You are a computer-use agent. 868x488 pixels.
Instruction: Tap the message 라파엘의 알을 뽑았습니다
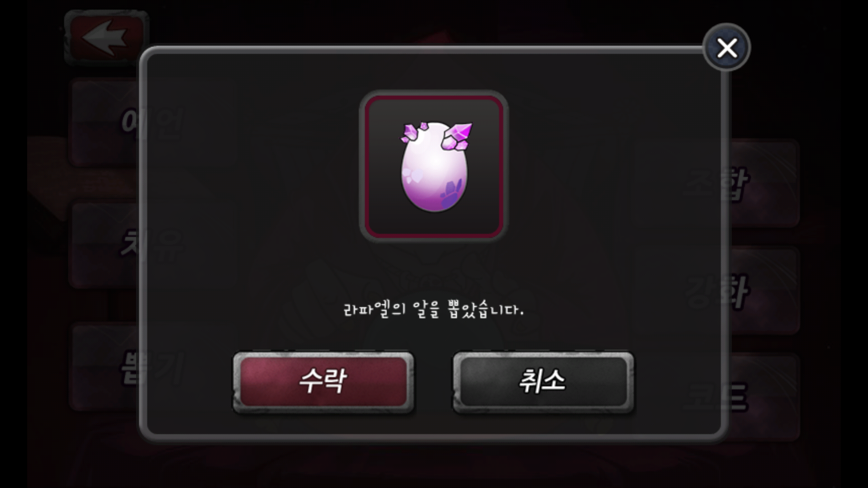434,310
